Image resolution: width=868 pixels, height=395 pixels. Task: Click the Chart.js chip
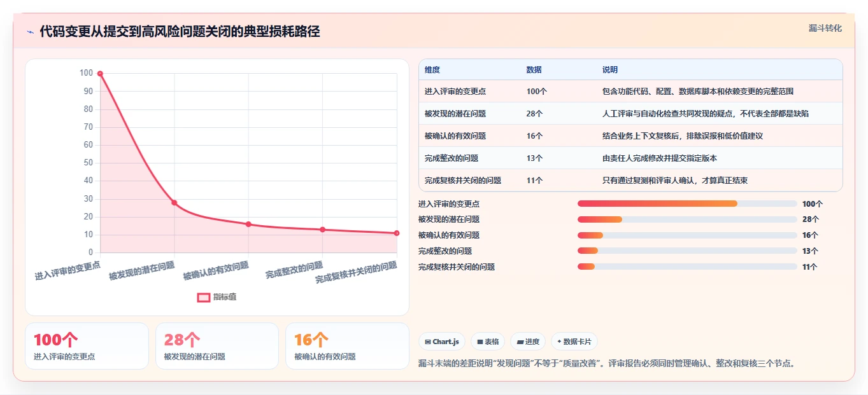(442, 342)
